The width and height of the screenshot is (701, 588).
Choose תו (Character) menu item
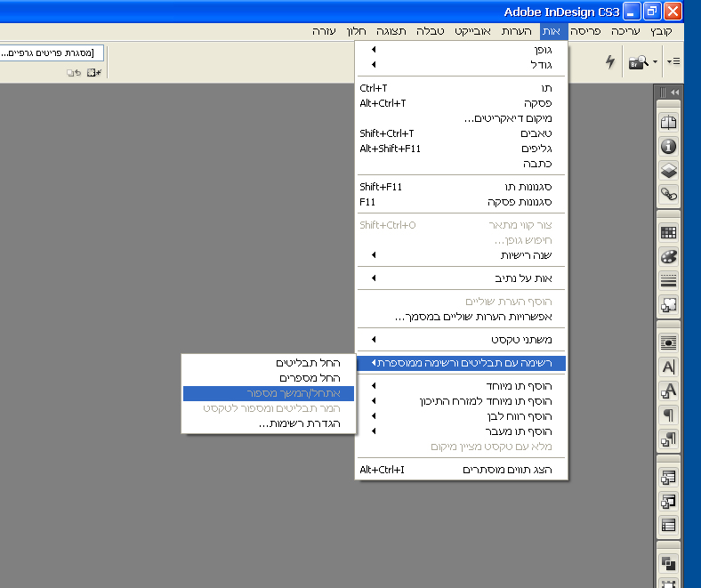[461, 88]
